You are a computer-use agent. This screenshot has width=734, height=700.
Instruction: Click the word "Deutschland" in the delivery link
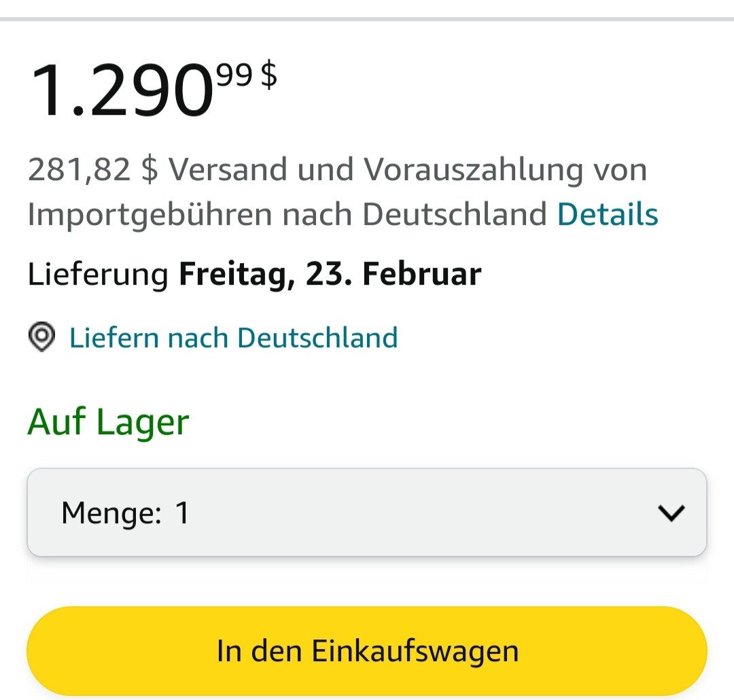(317, 338)
